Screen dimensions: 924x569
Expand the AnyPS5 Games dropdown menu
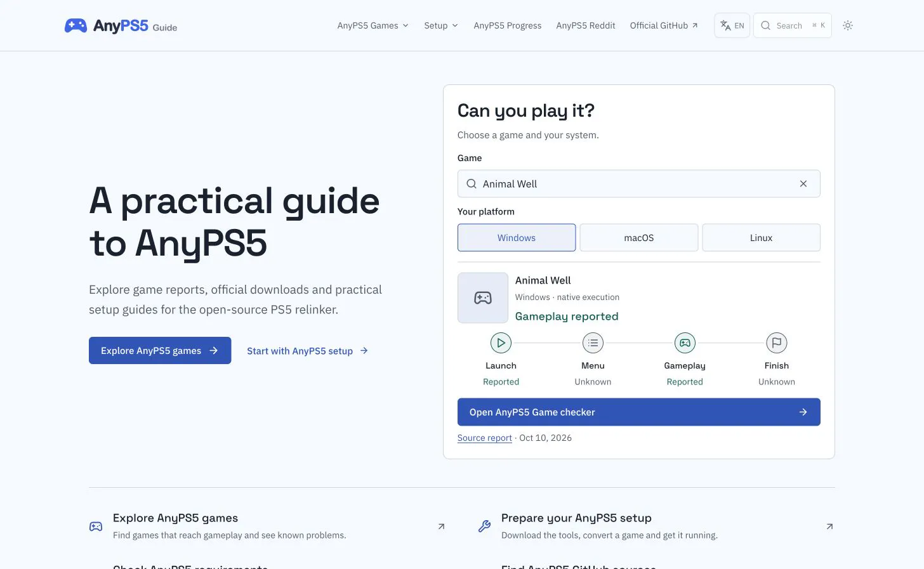pos(373,25)
